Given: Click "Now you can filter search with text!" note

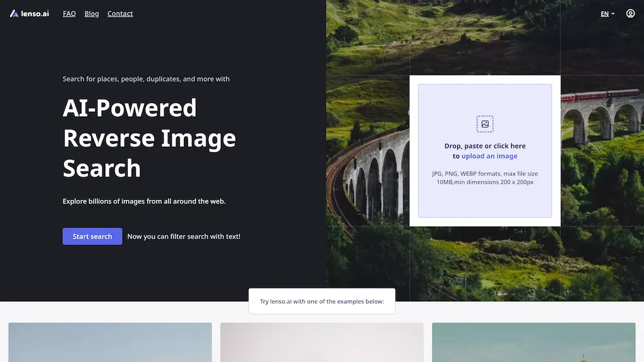Looking at the screenshot, I should point(184,236).
